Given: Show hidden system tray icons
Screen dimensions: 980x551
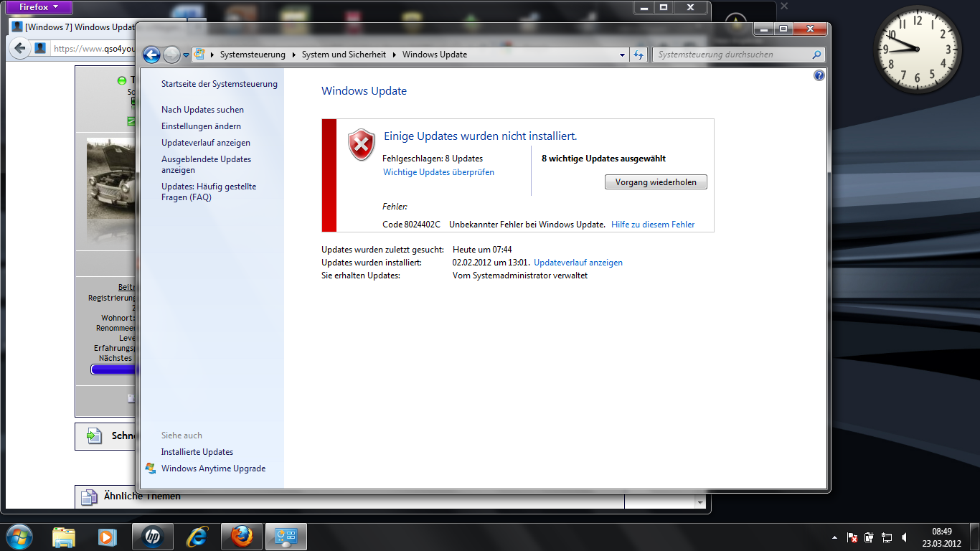Looking at the screenshot, I should 834,537.
